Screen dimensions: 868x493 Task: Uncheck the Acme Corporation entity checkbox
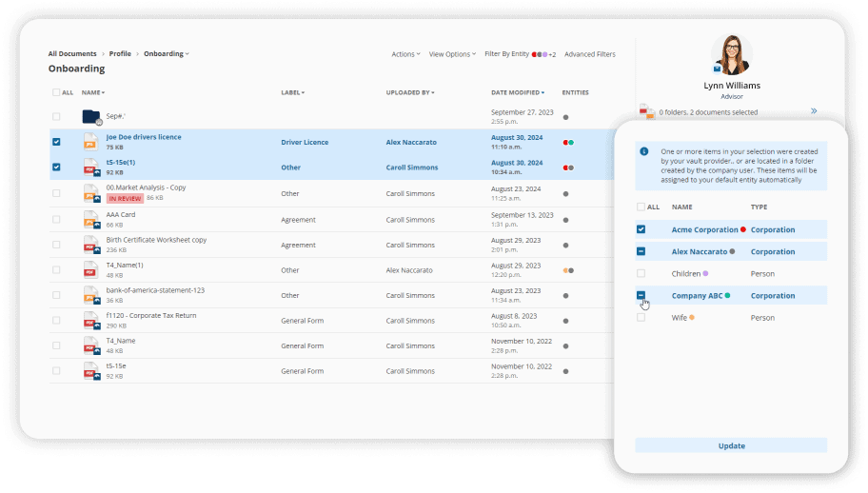tap(641, 229)
